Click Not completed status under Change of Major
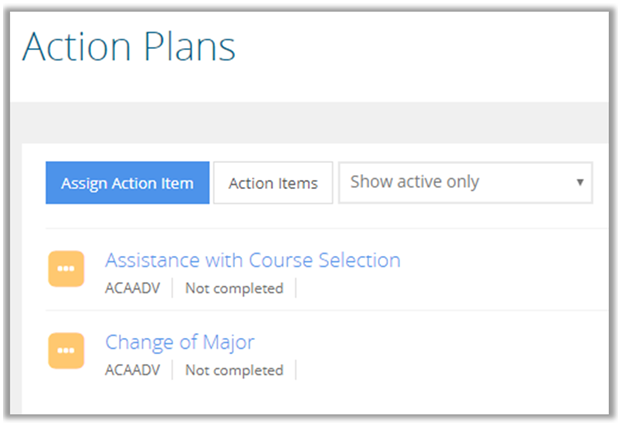Screen dimensions: 621x425 [234, 370]
